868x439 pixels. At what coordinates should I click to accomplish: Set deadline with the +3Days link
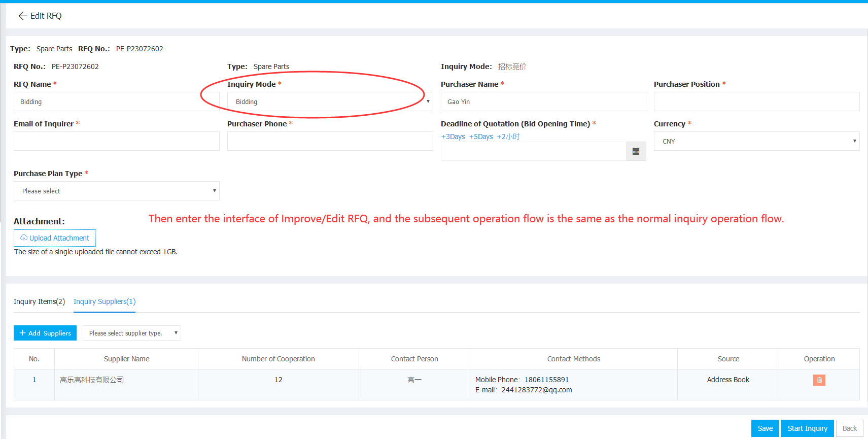[x=453, y=137]
